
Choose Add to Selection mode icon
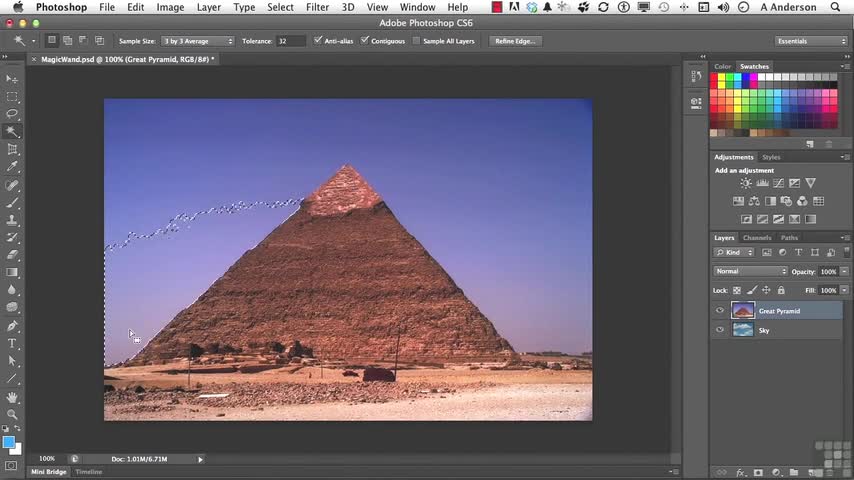[68, 40]
